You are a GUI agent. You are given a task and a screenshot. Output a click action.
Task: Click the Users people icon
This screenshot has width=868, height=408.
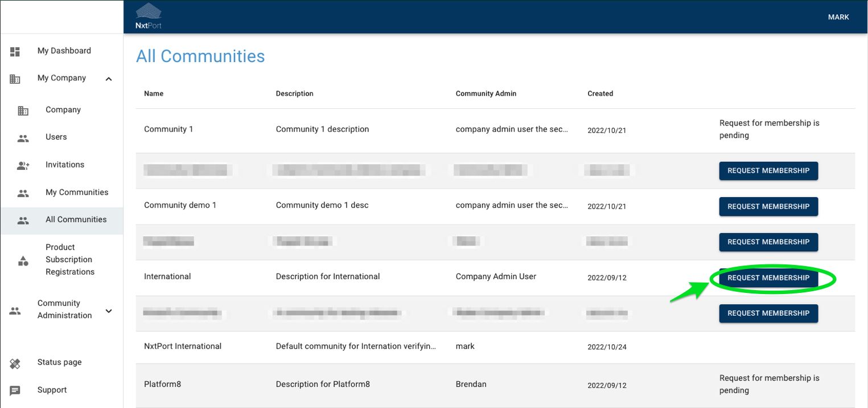pyautogui.click(x=23, y=138)
